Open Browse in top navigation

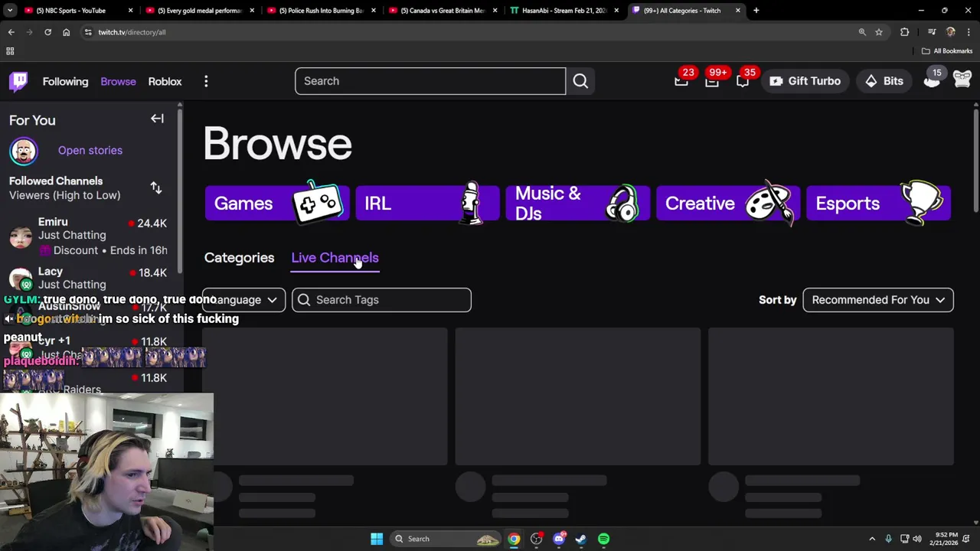(118, 81)
